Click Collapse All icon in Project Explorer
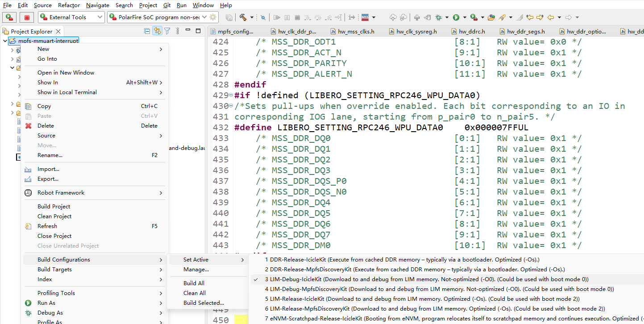 147,31
